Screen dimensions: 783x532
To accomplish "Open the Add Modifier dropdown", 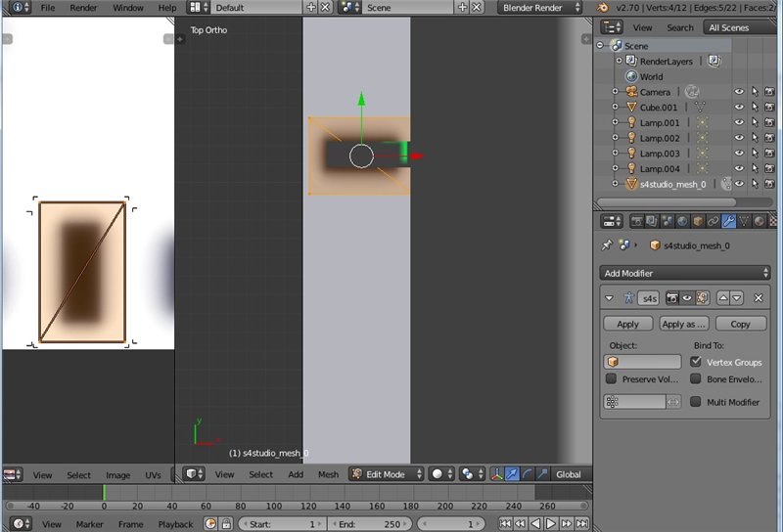I will 685,273.
